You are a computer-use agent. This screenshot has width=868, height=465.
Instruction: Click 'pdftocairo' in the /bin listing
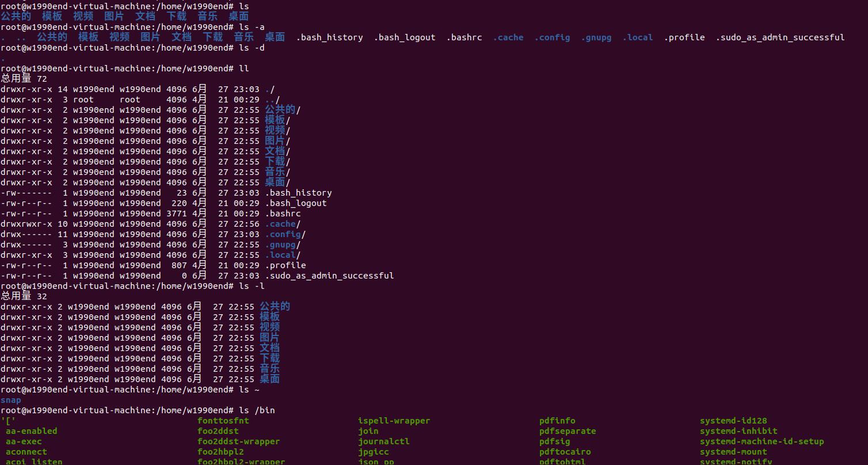565,452
